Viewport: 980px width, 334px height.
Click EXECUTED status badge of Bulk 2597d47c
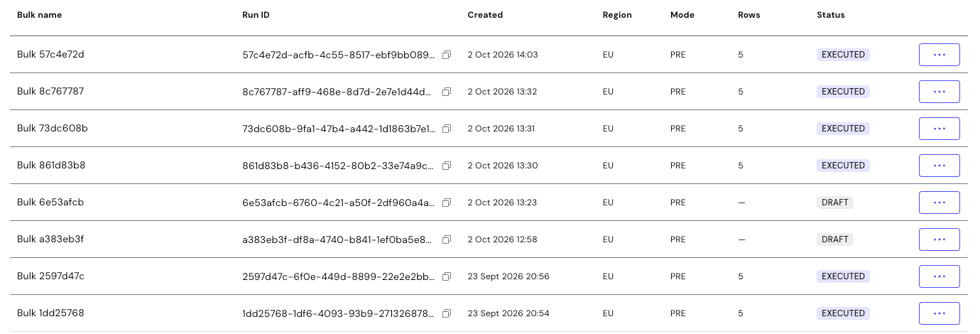pos(843,276)
